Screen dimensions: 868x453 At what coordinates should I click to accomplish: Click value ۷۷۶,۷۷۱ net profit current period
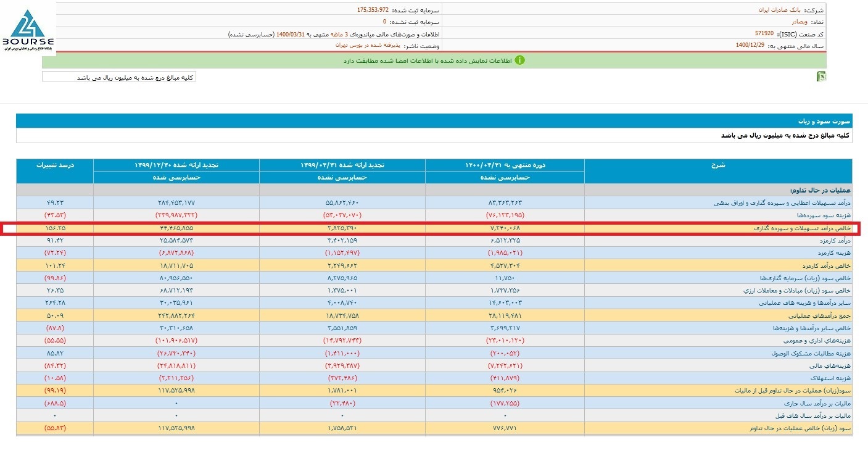tap(505, 428)
